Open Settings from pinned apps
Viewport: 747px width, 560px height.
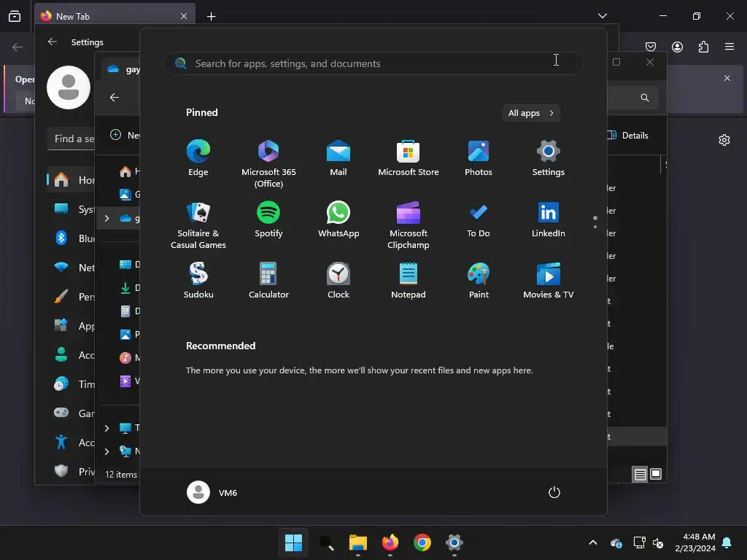pyautogui.click(x=549, y=158)
